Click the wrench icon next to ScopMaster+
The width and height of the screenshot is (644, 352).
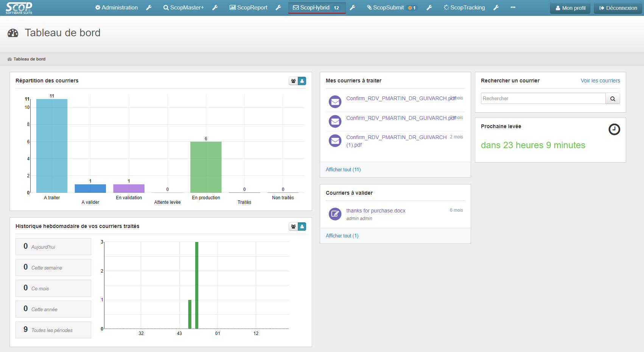(x=215, y=8)
